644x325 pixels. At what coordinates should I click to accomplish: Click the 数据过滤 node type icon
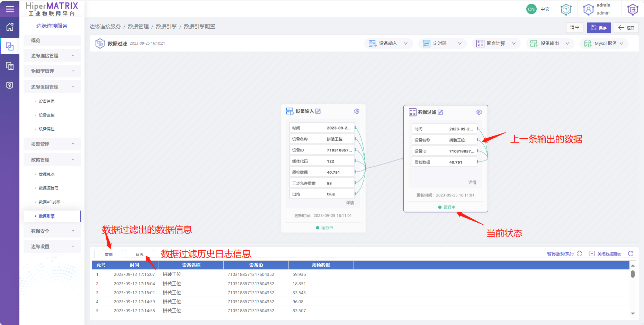(x=412, y=112)
